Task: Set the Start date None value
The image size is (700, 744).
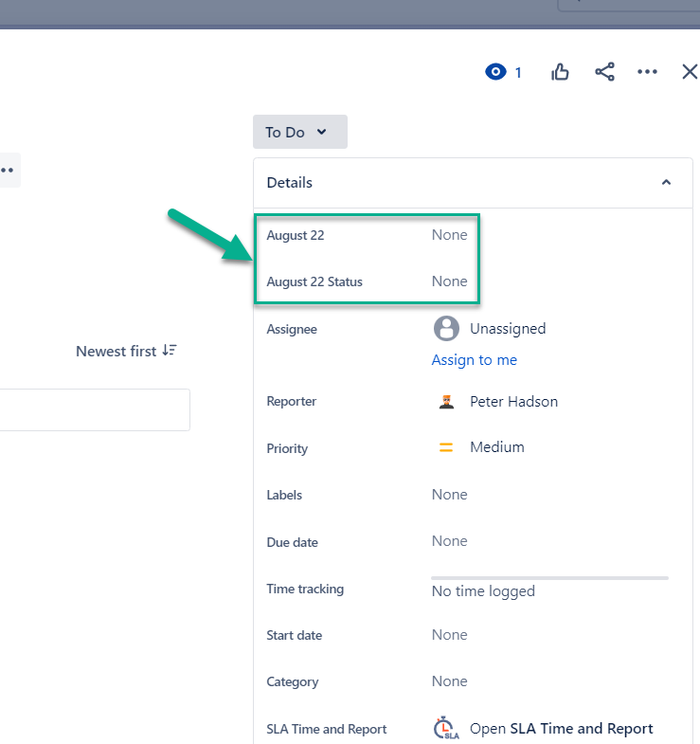Action: (x=449, y=635)
